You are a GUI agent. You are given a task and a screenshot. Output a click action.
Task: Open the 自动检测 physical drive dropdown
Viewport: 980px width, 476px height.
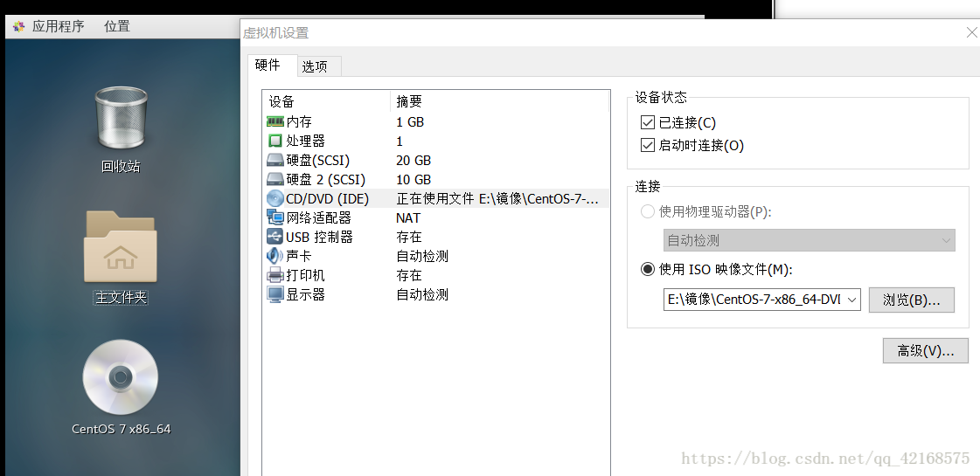click(x=809, y=240)
